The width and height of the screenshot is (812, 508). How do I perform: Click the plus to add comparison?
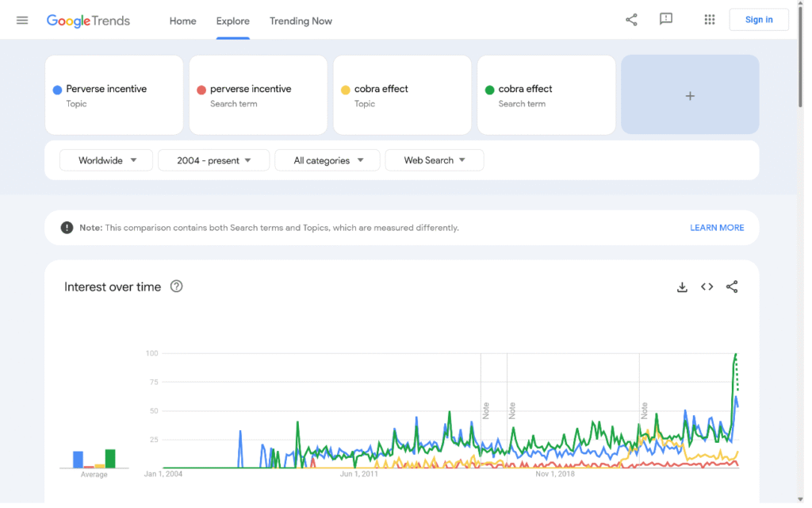point(690,95)
